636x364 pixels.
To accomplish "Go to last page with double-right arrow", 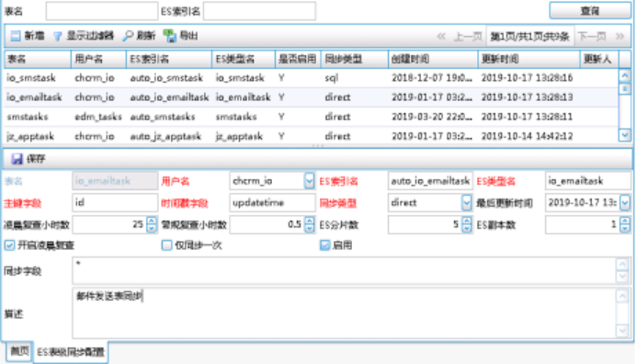I will coord(619,37).
